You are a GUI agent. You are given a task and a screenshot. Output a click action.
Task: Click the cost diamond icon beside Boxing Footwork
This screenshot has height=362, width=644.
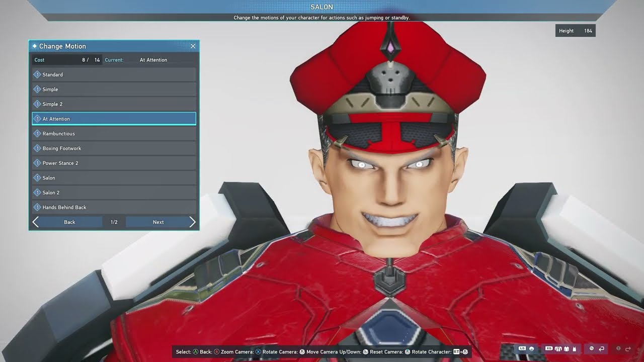[x=37, y=148]
